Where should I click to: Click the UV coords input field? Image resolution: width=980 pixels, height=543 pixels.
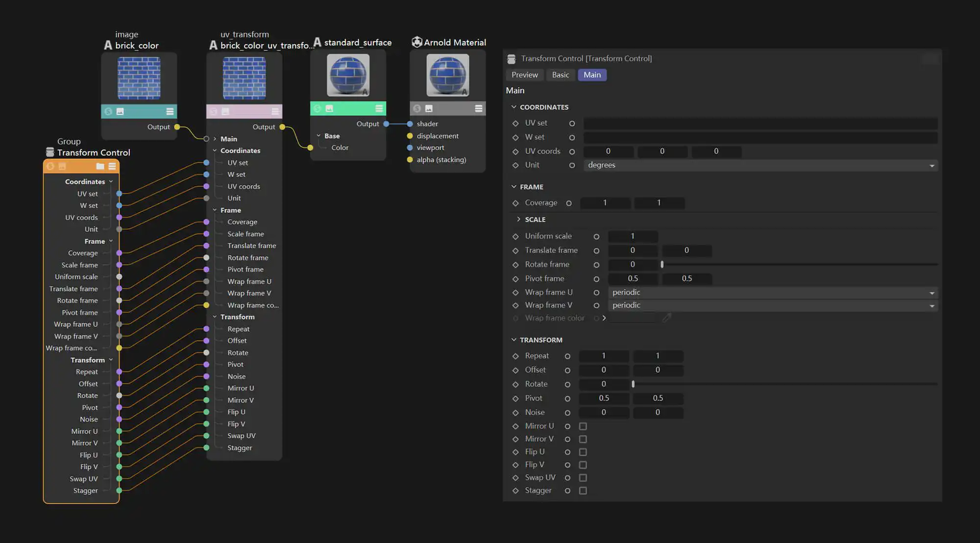coord(607,150)
